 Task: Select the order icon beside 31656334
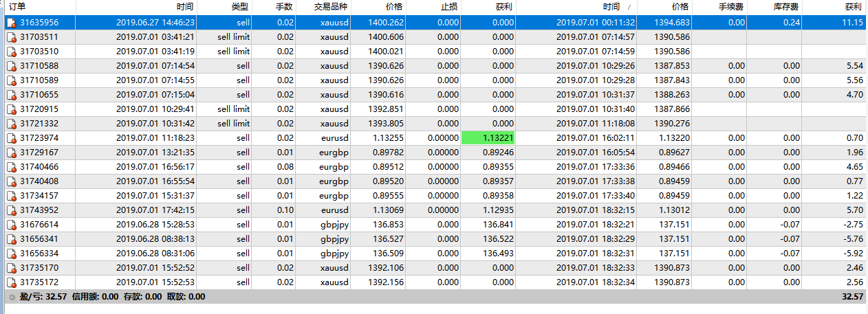point(11,254)
